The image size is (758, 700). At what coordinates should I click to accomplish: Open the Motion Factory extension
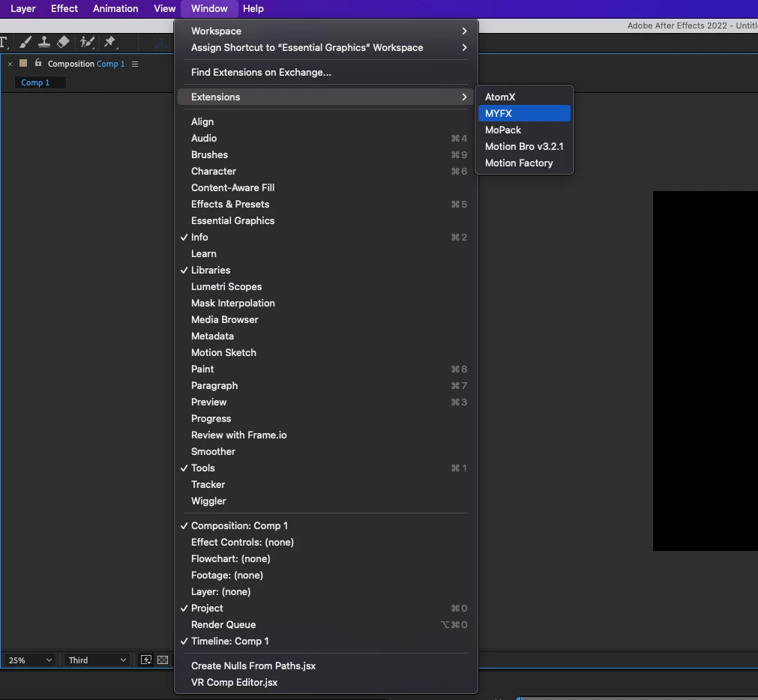tap(524, 163)
